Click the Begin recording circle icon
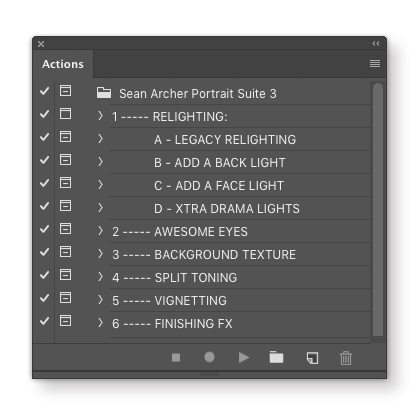Viewport: 419px width, 418px height. coord(209,357)
